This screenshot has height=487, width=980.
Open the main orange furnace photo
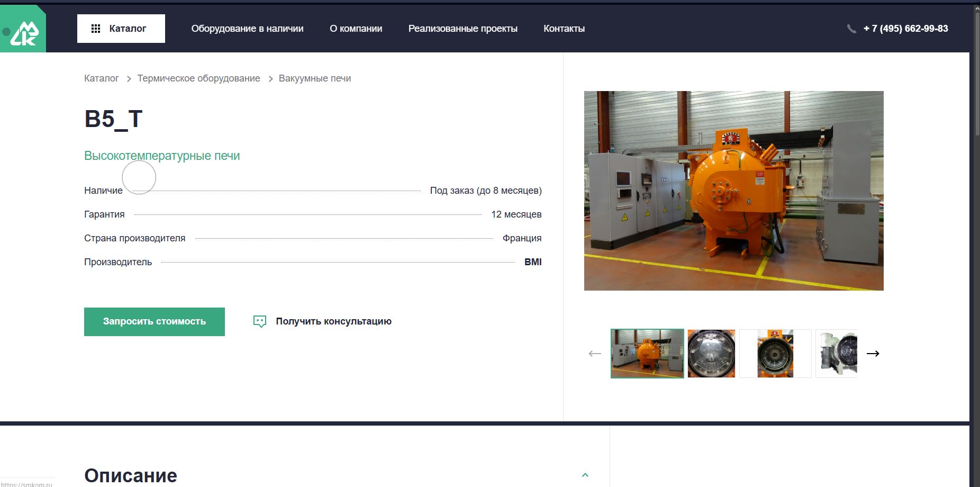(734, 191)
